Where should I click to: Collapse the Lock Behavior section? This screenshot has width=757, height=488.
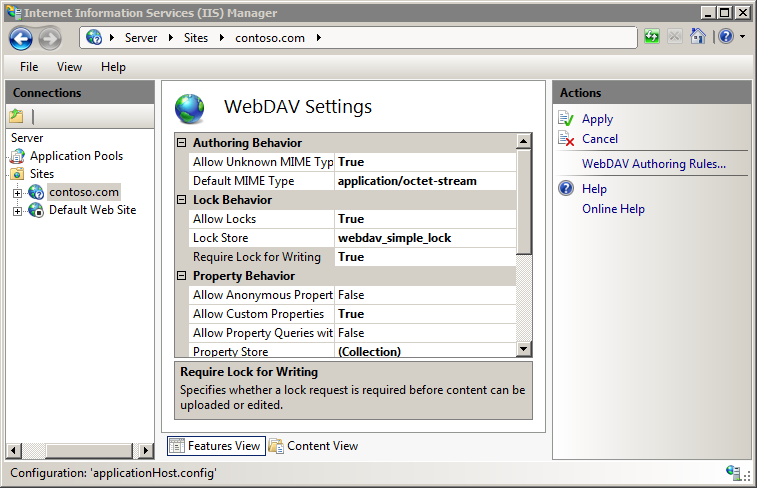(181, 200)
